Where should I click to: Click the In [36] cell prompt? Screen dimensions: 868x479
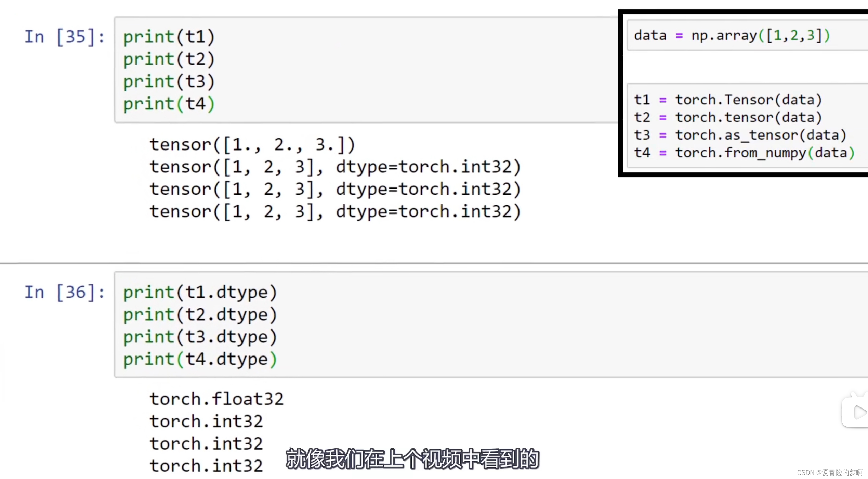pyautogui.click(x=65, y=293)
